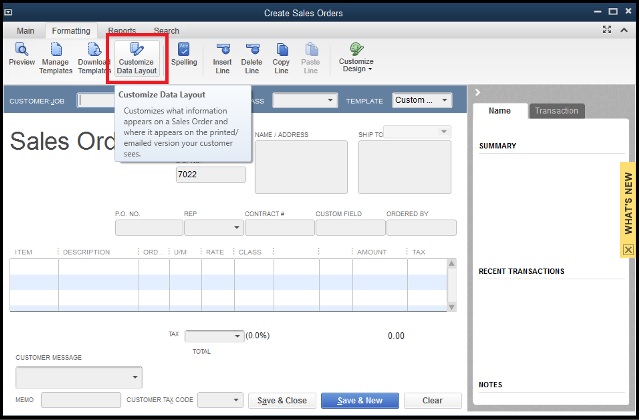Launch Customize Data Layout
Image resolution: width=640 pixels, height=420 pixels.
point(137,58)
